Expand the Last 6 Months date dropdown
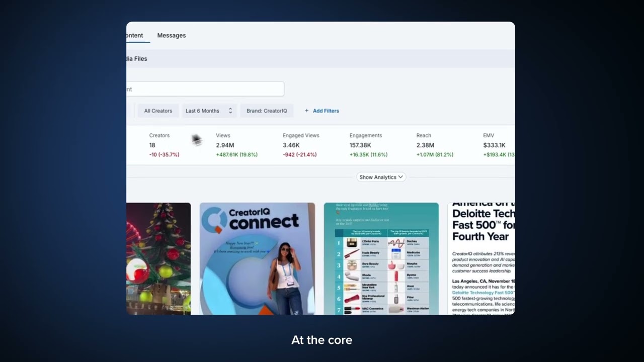The image size is (644, 362). tap(209, 111)
